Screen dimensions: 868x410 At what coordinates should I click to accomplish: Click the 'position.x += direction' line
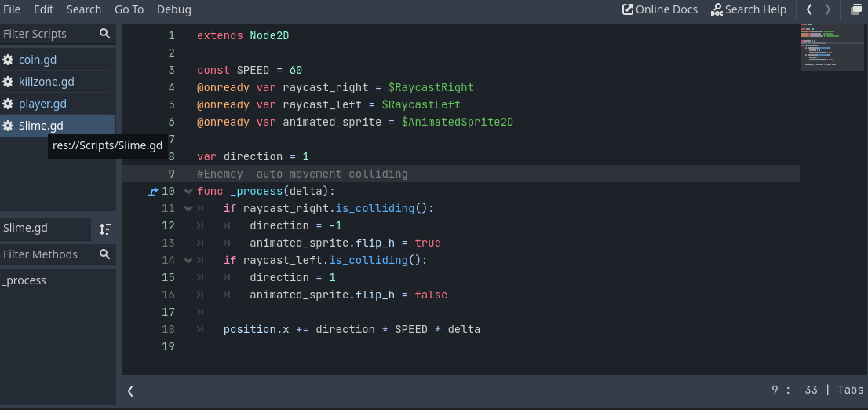point(352,329)
